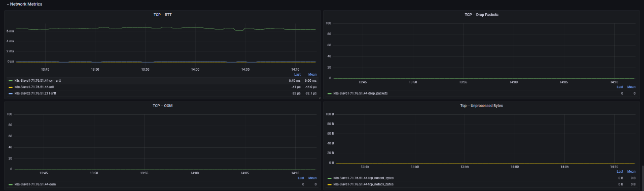
Task: Open the Tcp -- Unprocessed Bytes panel title menu
Action: [481, 106]
